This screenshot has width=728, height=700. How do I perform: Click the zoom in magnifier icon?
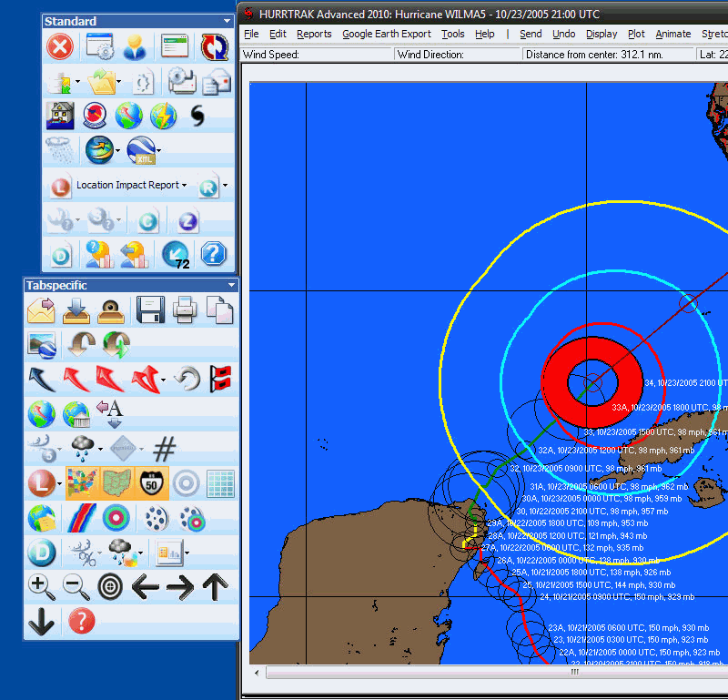coord(41,587)
